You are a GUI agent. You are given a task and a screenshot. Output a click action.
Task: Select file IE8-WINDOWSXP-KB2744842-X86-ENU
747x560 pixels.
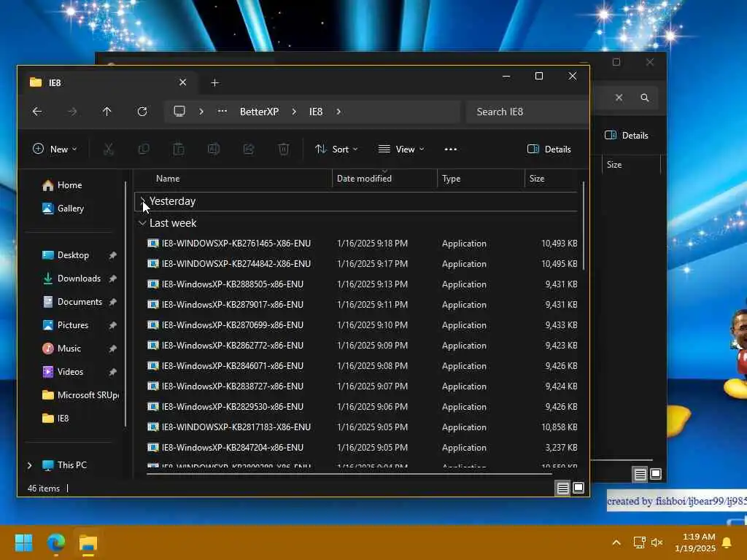click(236, 264)
